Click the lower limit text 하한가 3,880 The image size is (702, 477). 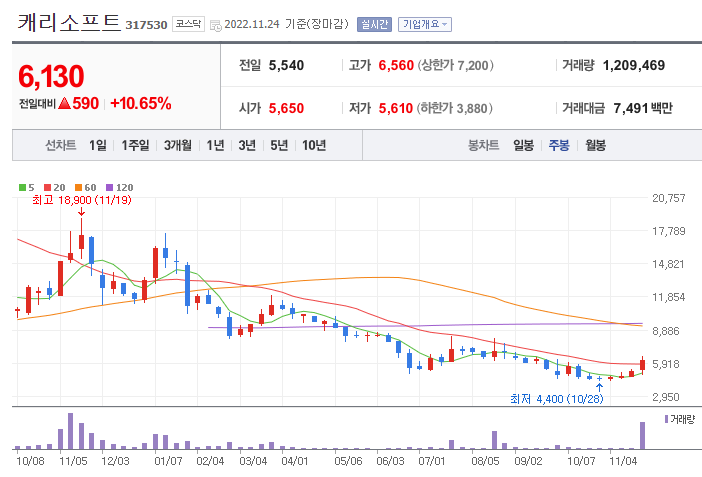pos(454,108)
